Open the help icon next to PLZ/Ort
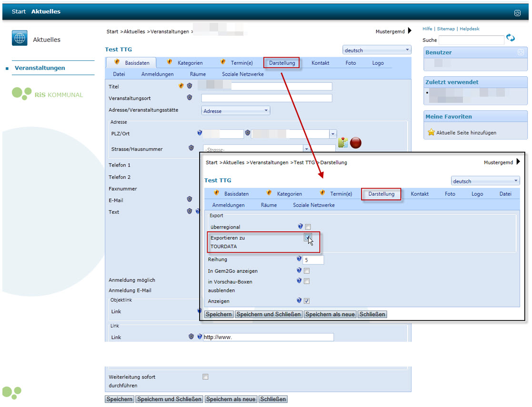 pos(200,133)
